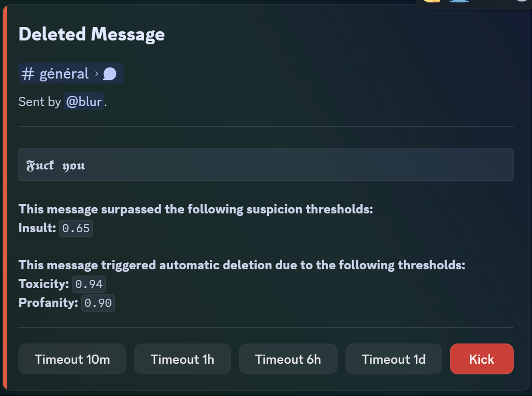The height and width of the screenshot is (396, 532).
Task: Click the Toxicity score 0.94 badge
Action: (x=89, y=284)
